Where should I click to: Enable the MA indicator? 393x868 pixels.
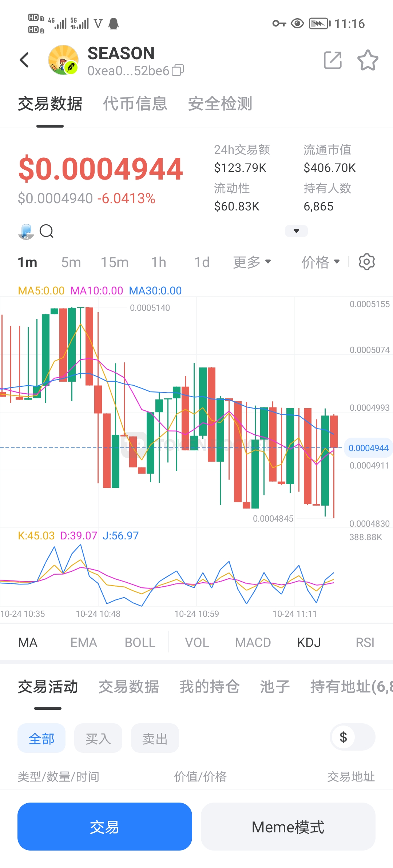point(28,643)
